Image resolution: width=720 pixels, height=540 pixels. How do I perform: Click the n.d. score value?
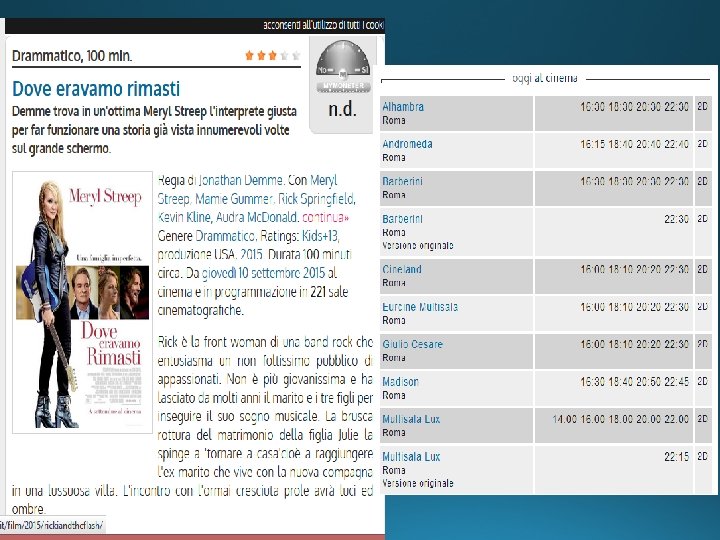[343, 109]
